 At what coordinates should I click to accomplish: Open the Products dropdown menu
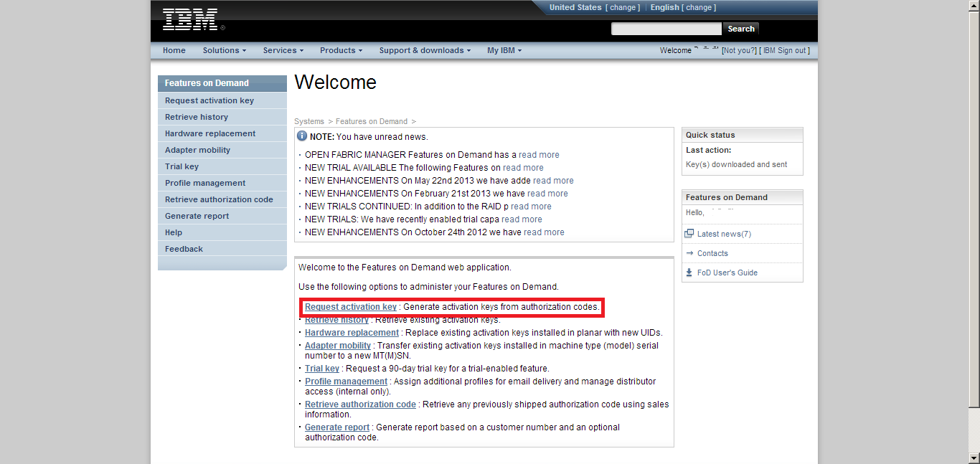[x=340, y=50]
